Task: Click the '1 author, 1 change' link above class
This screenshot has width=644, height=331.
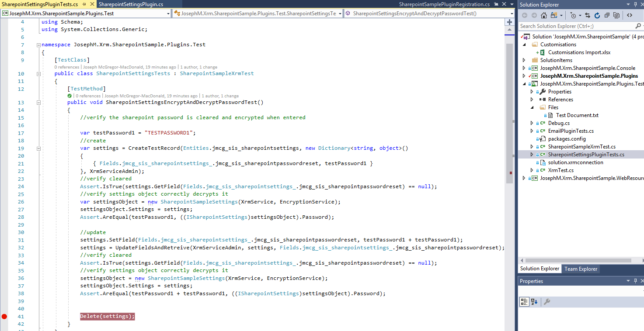Action: click(x=198, y=67)
